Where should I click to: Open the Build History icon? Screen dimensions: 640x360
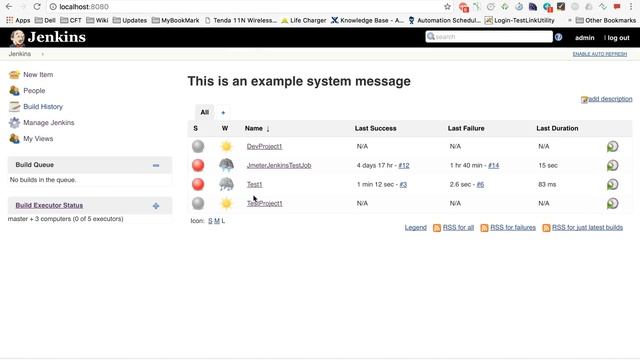point(14,107)
